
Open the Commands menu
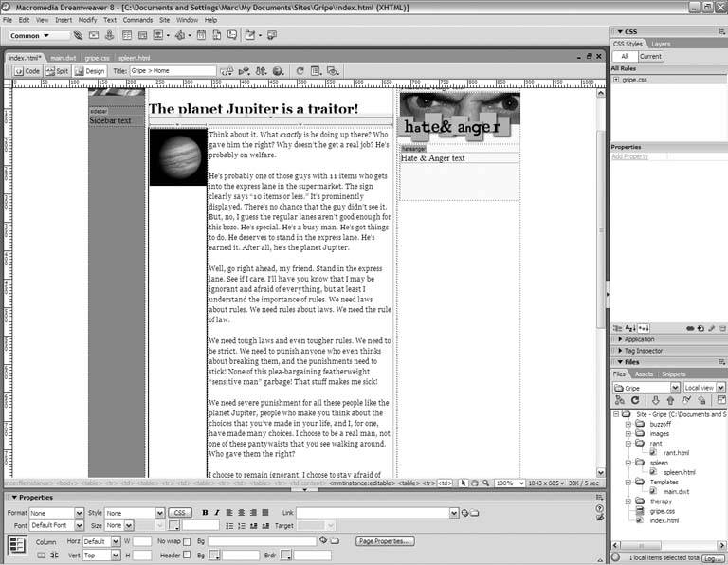(137, 19)
